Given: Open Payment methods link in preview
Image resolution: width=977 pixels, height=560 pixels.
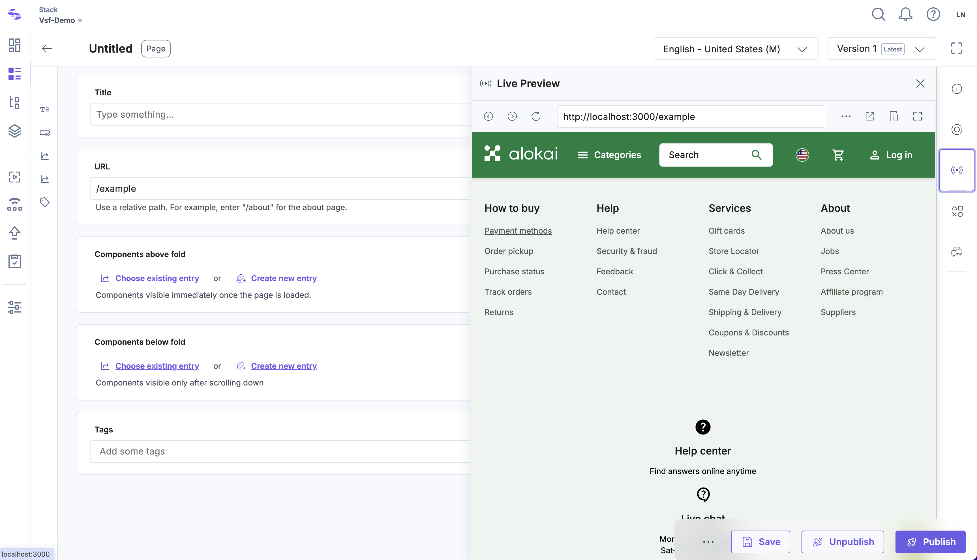Looking at the screenshot, I should [518, 231].
